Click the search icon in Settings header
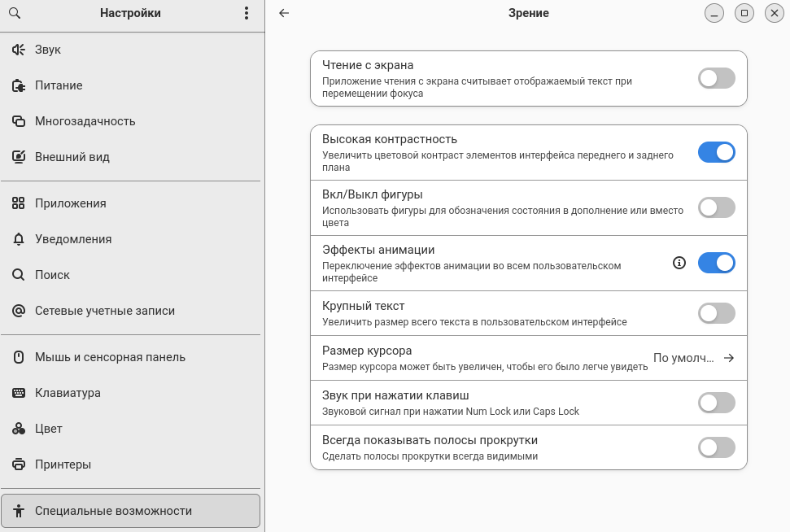Screen dimensions: 790x532 point(15,13)
